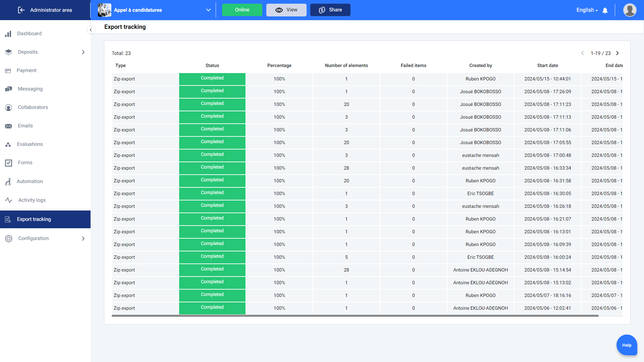
Task: Click the Forms checkbox icon
Action: click(9, 163)
